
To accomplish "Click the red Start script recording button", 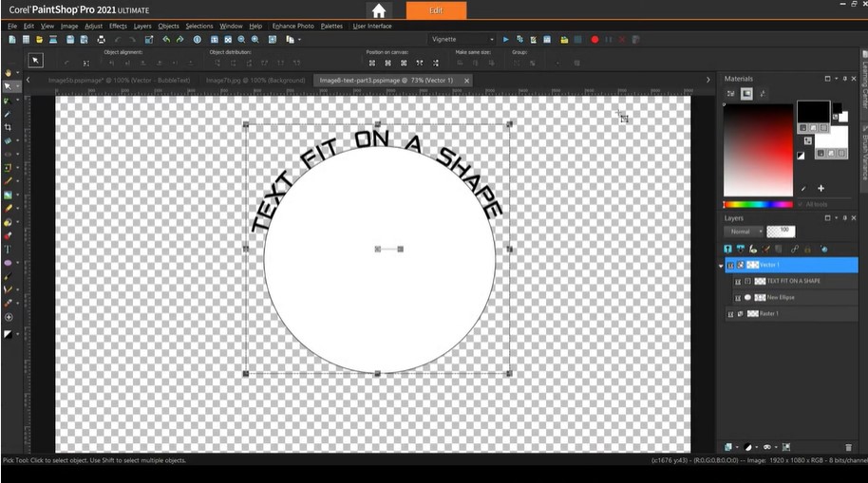I will 594,39.
